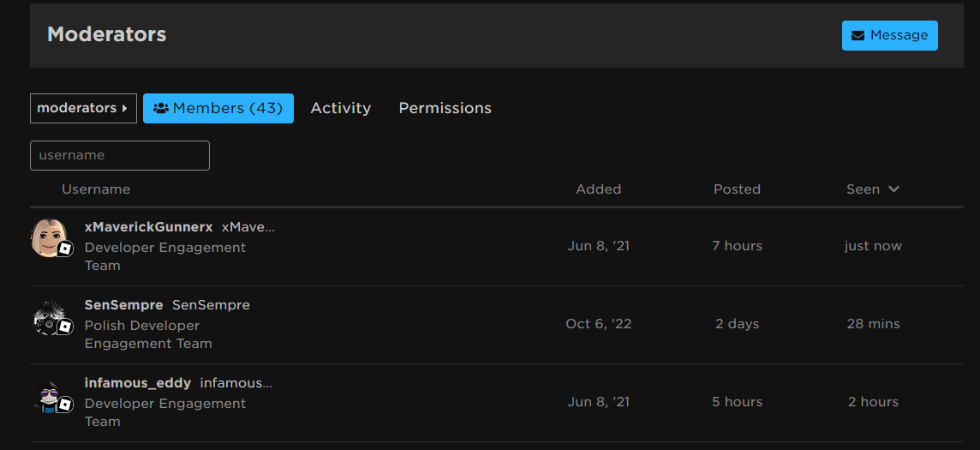The image size is (980, 450).
Task: Open infamous_eddy's profile link
Action: click(x=137, y=383)
